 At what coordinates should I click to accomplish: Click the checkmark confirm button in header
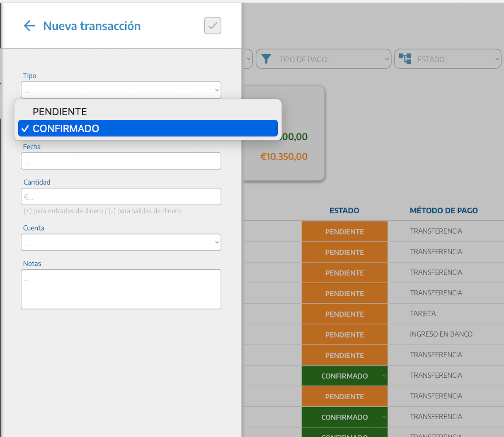point(212,26)
